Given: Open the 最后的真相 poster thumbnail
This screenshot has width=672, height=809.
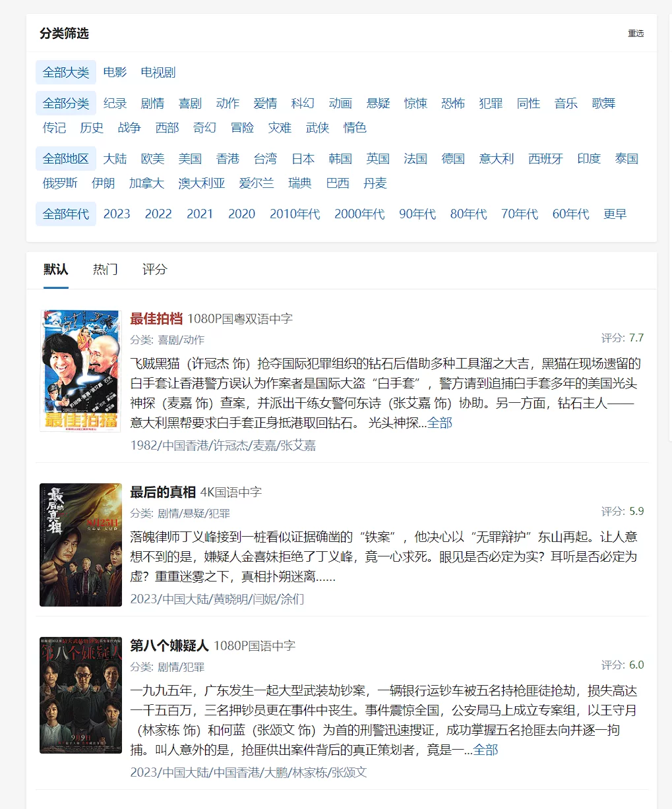Looking at the screenshot, I should (x=80, y=545).
